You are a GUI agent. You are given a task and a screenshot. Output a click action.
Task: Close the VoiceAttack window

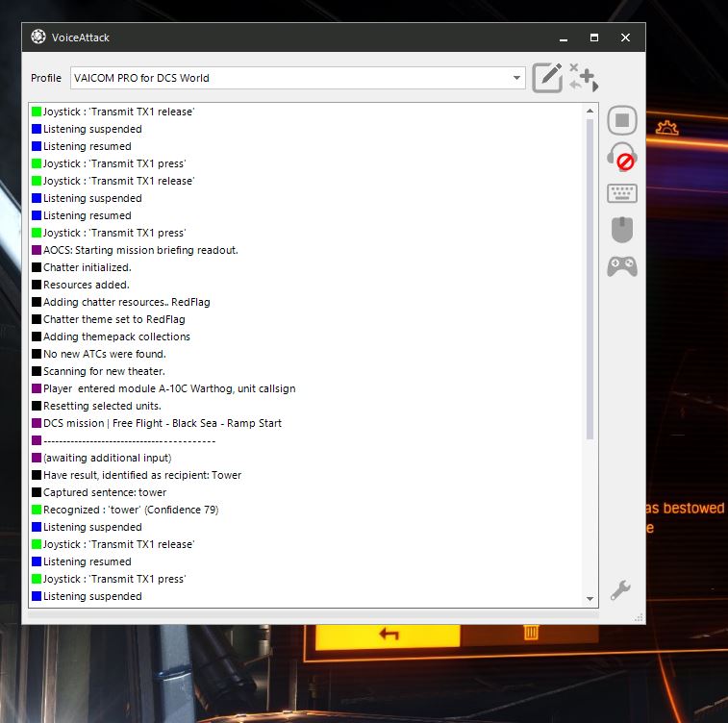(625, 37)
